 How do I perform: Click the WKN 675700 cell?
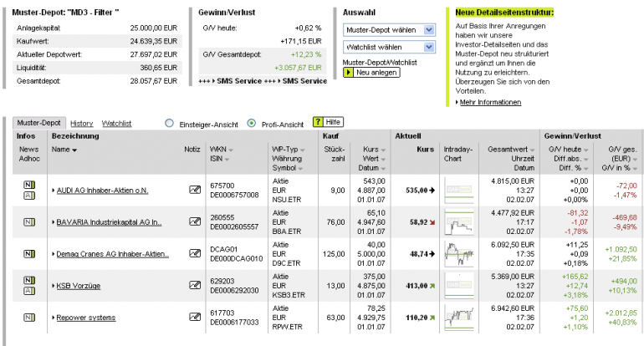[x=222, y=186]
